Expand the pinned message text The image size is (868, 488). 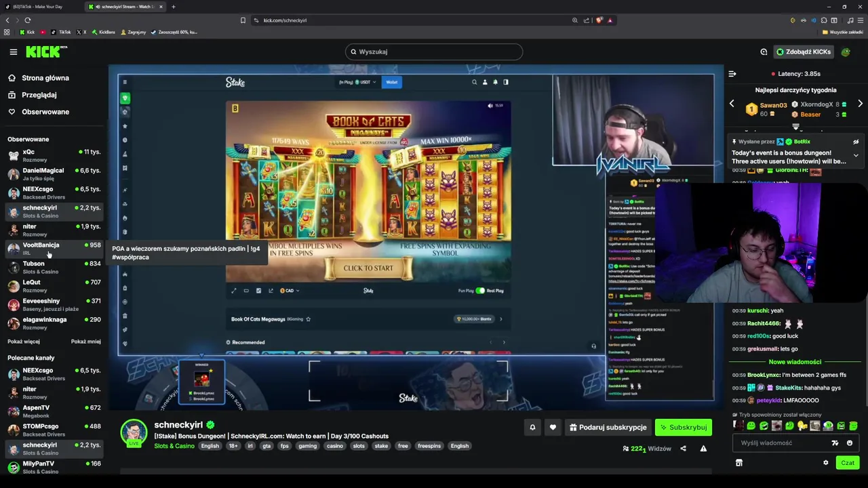tap(856, 155)
